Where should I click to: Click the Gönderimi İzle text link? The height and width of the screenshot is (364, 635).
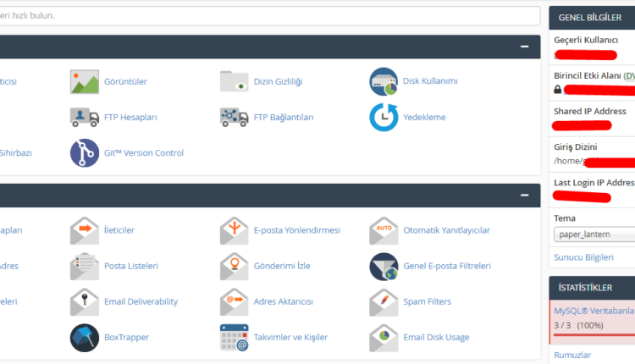(x=282, y=266)
